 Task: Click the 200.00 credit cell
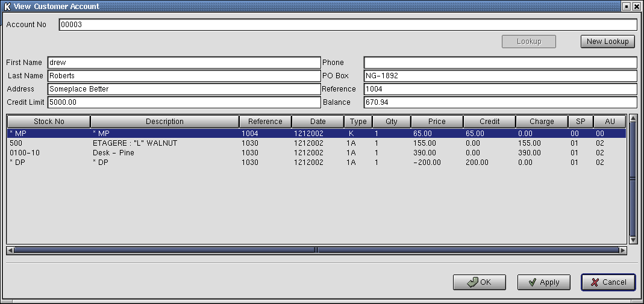(x=477, y=163)
